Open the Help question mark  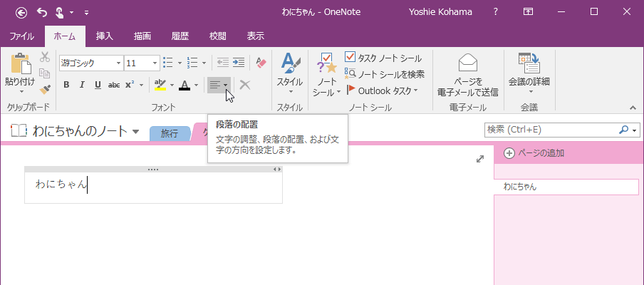(x=496, y=12)
